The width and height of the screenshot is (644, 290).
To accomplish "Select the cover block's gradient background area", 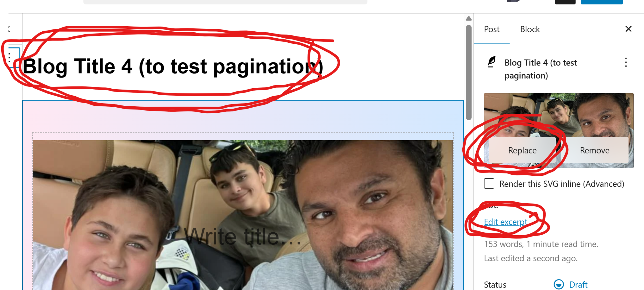I will point(243,116).
